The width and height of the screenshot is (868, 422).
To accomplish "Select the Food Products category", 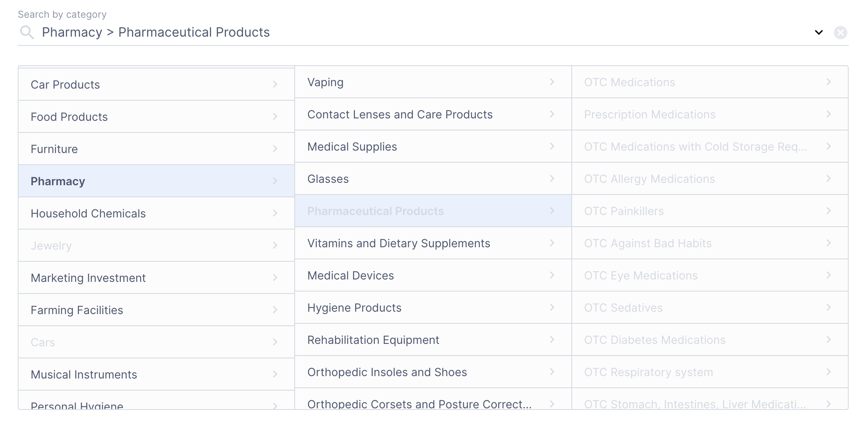I will point(156,117).
